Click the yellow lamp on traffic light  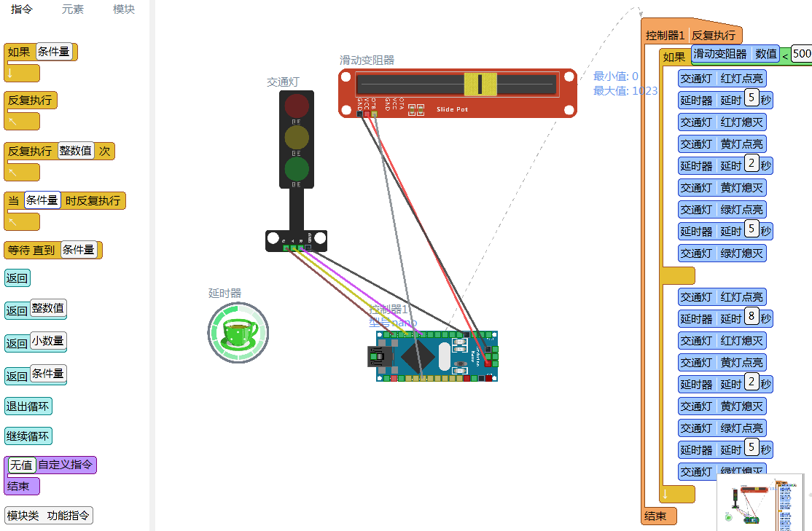(x=297, y=137)
